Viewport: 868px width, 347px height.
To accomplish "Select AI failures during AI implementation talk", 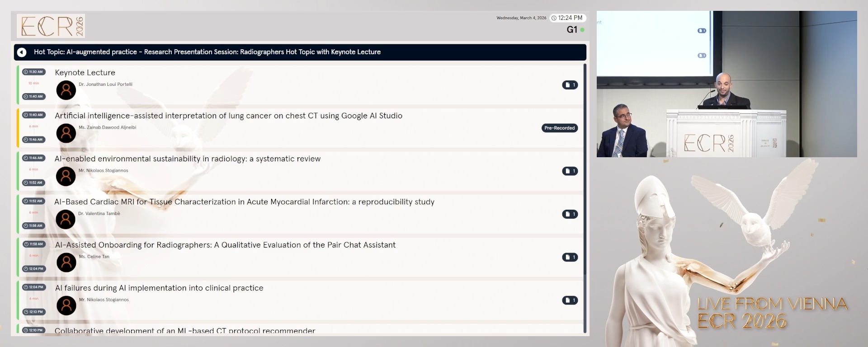I will coord(159,288).
